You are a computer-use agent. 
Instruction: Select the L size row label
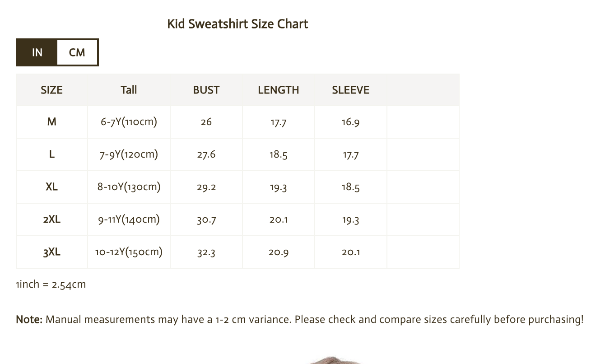pos(51,154)
